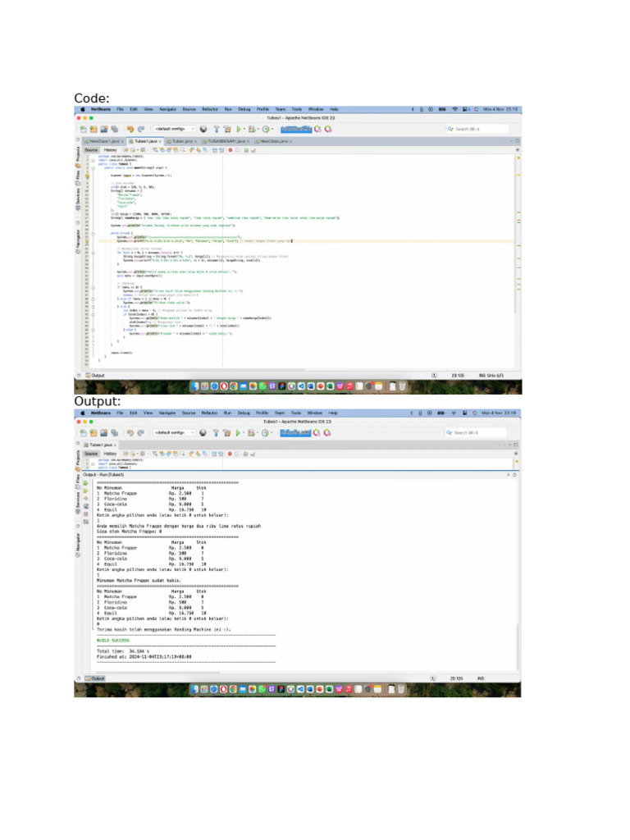Open the default config dropdown in Output screenshot
Screen dimensions: 630x840
(x=174, y=433)
